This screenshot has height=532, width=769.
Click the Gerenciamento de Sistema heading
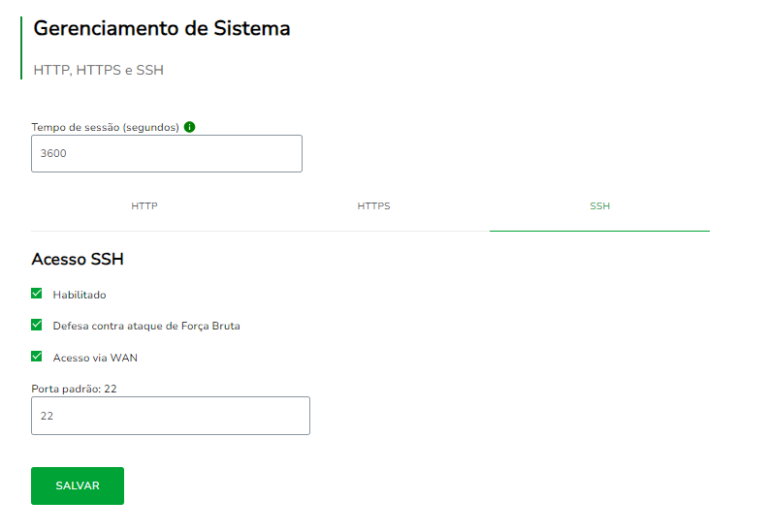point(162,28)
